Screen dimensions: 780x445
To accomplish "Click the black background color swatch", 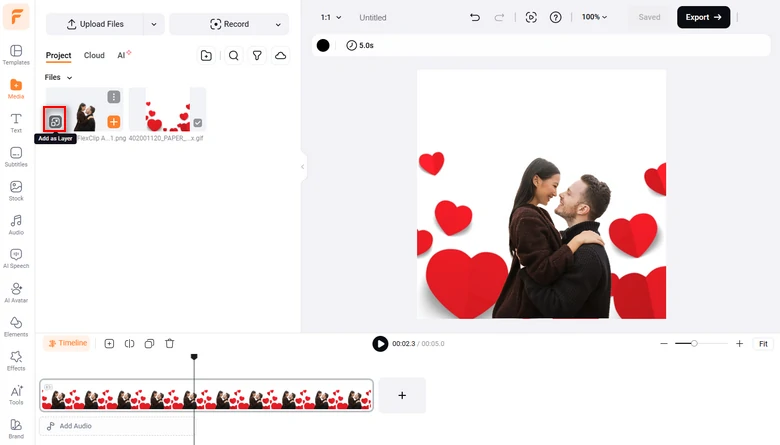I will click(x=323, y=45).
